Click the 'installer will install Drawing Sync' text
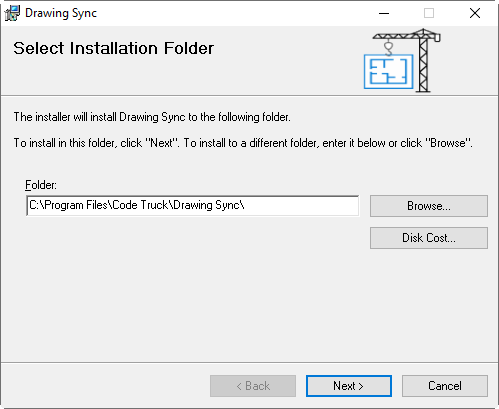Screen dimensions: 499x409 152,117
